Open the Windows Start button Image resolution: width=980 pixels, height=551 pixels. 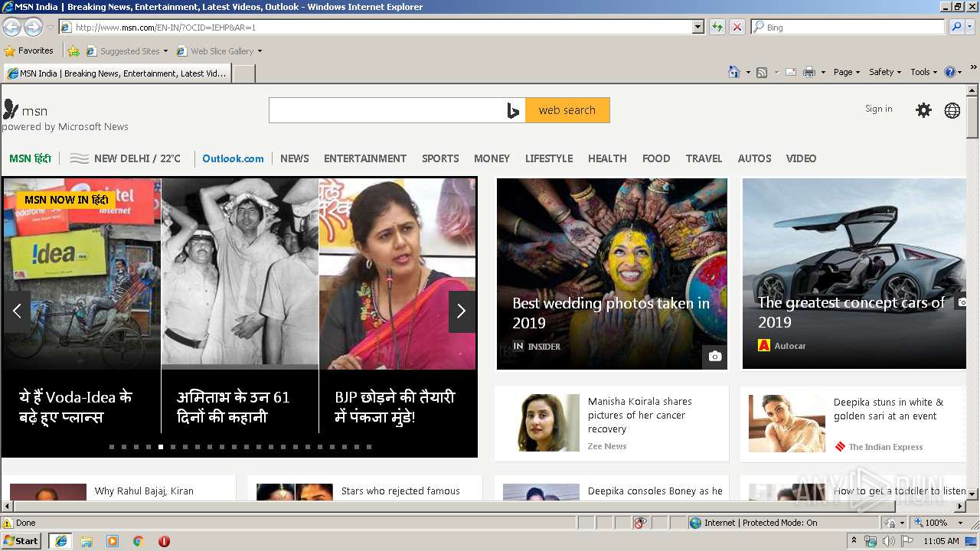tap(21, 541)
